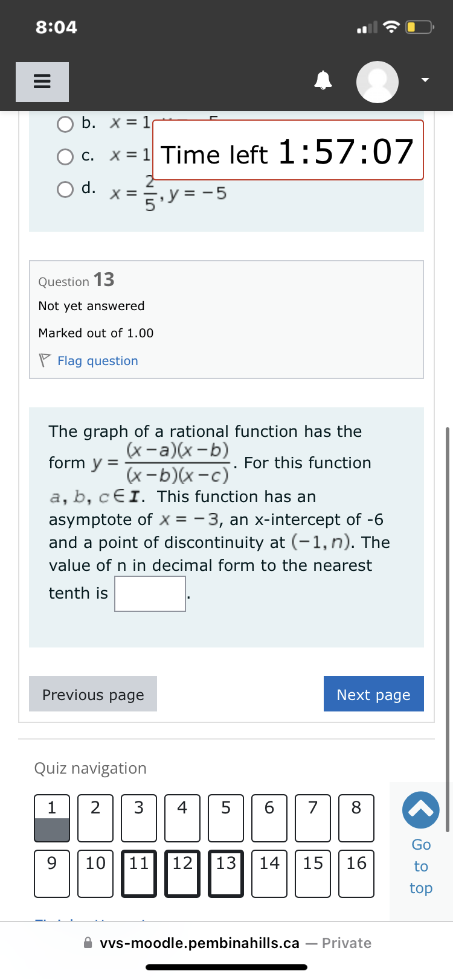Click the Go to top arrow icon
Screen dimensions: 453x980
pyautogui.click(x=420, y=810)
